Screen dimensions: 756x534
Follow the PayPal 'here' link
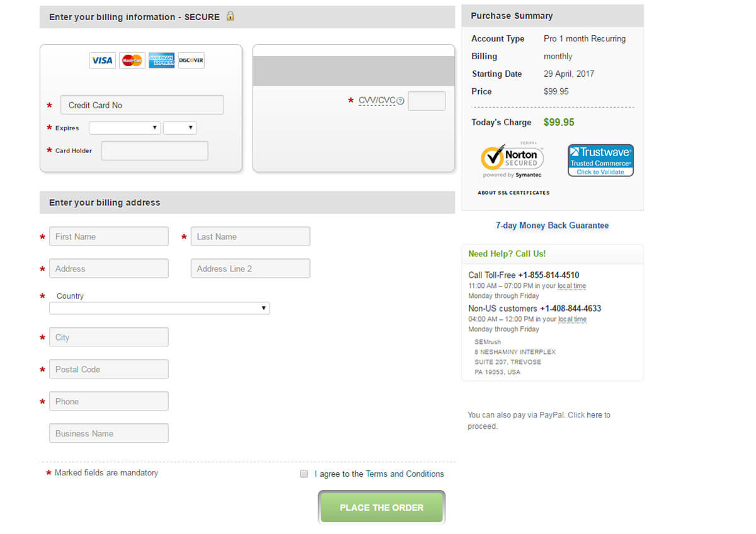(594, 415)
